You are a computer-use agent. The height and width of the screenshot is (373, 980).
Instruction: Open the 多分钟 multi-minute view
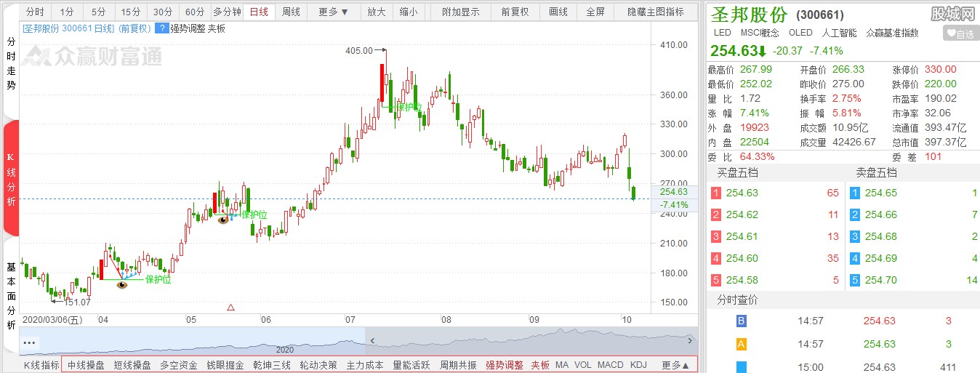point(227,12)
